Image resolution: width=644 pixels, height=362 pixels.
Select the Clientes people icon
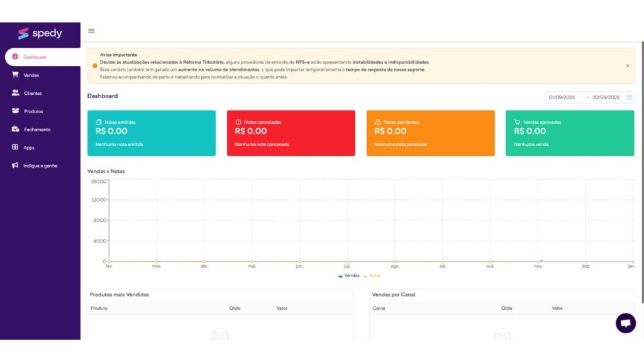[14, 93]
